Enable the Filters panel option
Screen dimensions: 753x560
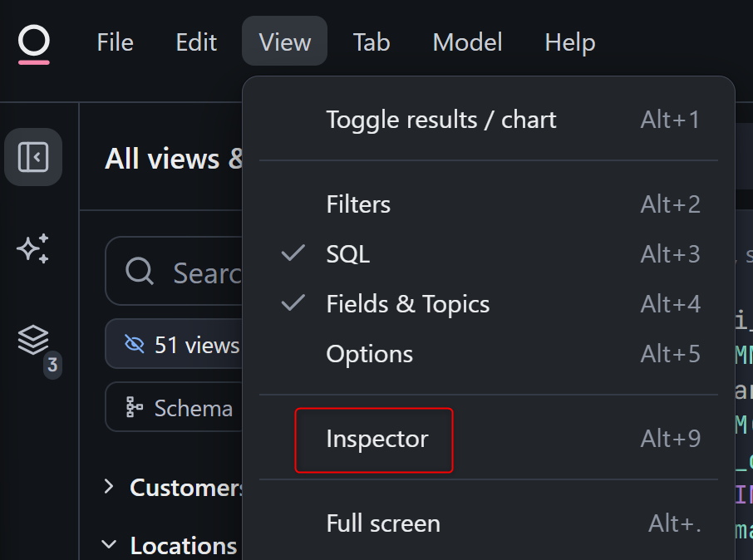[x=358, y=204]
